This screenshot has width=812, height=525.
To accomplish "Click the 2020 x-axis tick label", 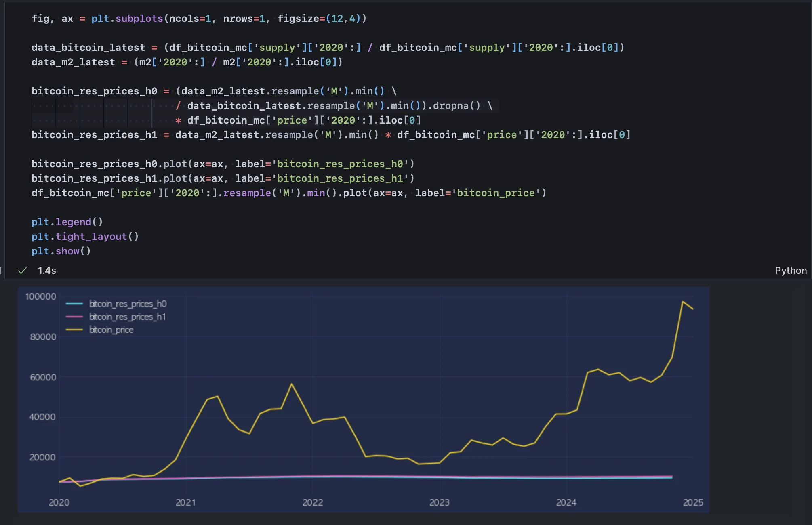I will (x=59, y=502).
